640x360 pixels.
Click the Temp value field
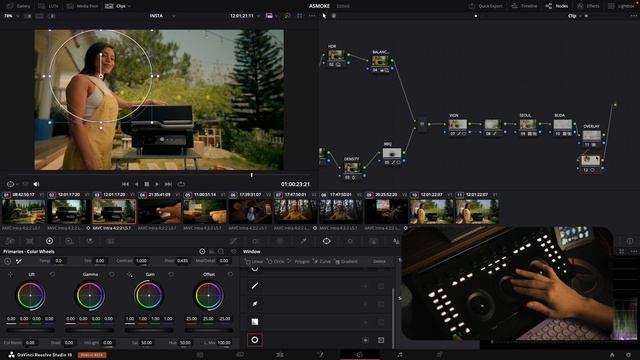[58, 260]
